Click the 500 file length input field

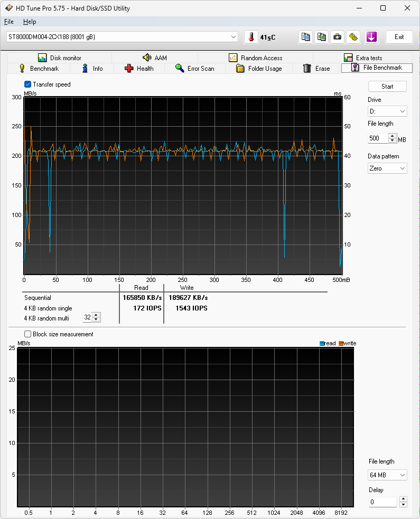tap(378, 138)
